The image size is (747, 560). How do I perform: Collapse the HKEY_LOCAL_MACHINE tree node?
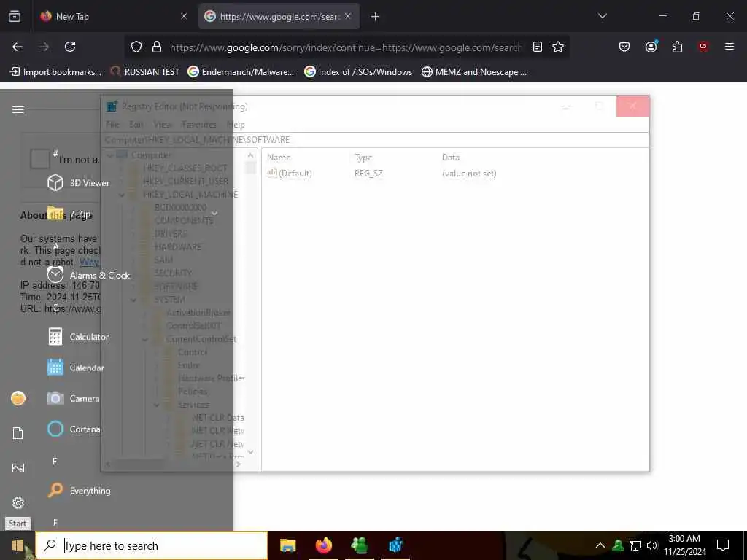pyautogui.click(x=122, y=195)
